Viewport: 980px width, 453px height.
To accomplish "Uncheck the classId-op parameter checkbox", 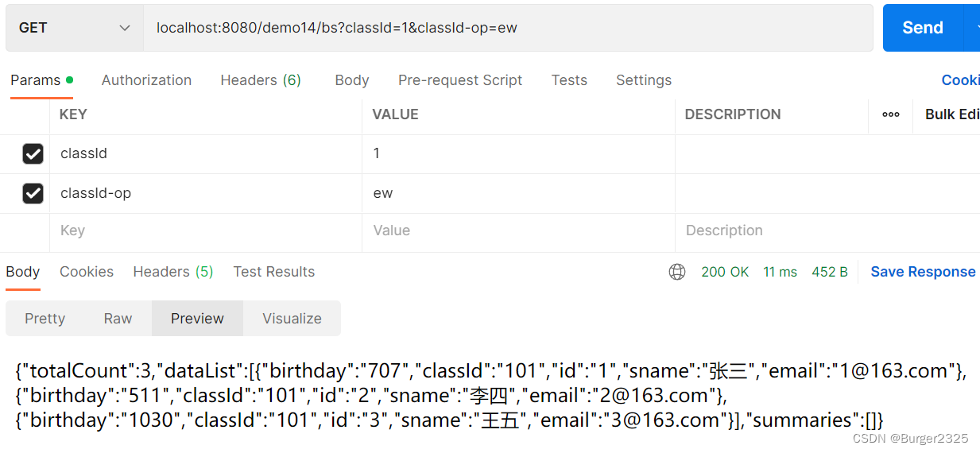I will pos(33,193).
